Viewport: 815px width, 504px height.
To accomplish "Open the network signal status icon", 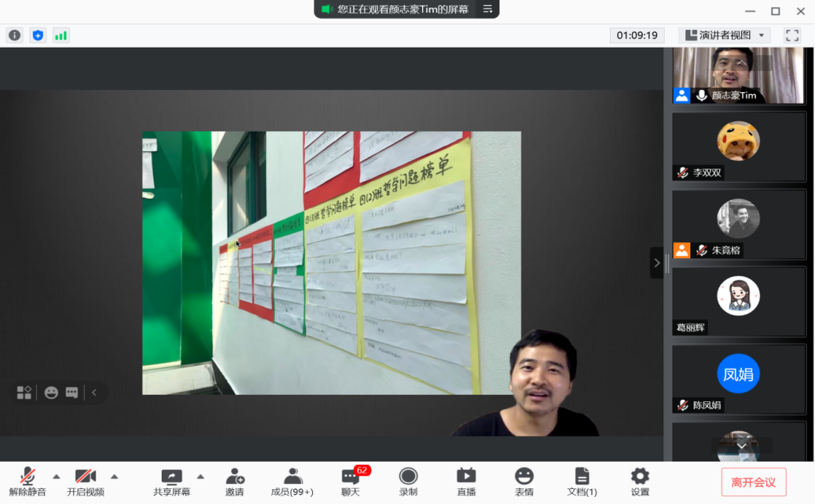I will (x=61, y=35).
